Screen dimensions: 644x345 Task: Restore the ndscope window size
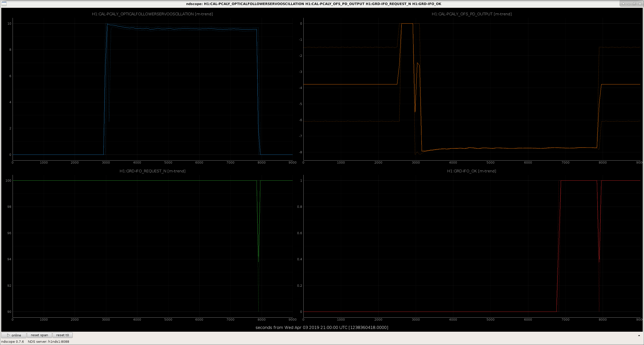pyautogui.click(x=634, y=4)
